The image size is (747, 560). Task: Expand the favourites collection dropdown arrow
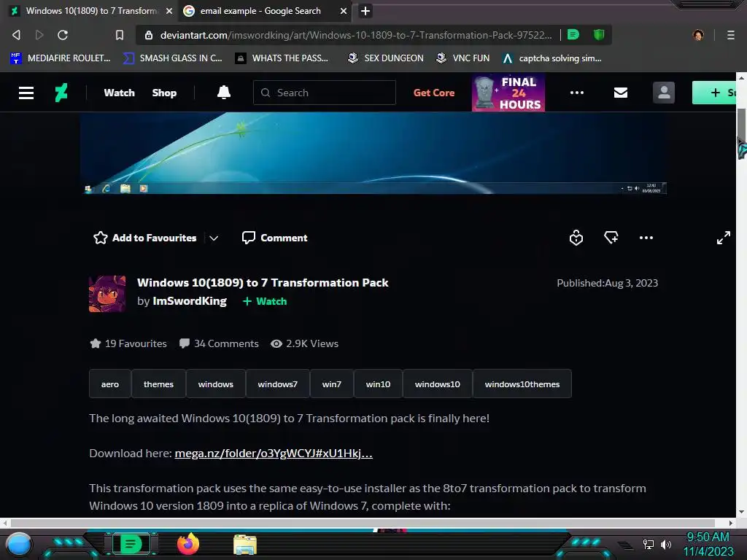pyautogui.click(x=214, y=238)
